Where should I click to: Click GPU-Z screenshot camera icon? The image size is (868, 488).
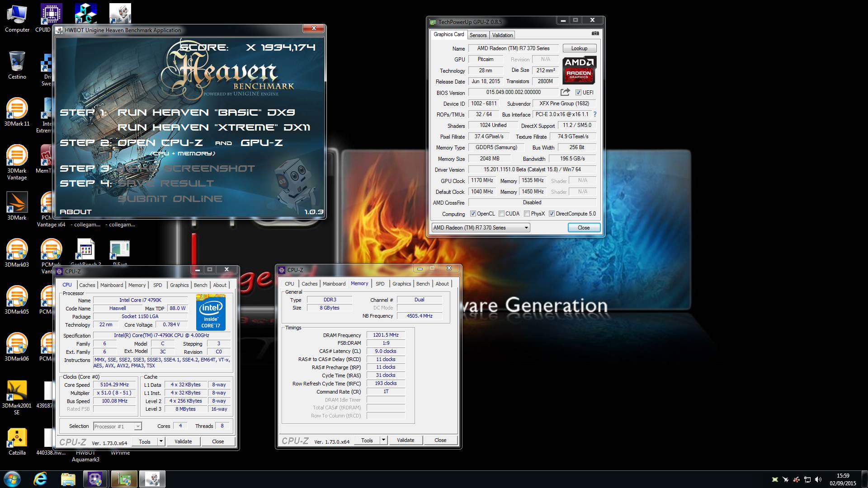(x=595, y=33)
